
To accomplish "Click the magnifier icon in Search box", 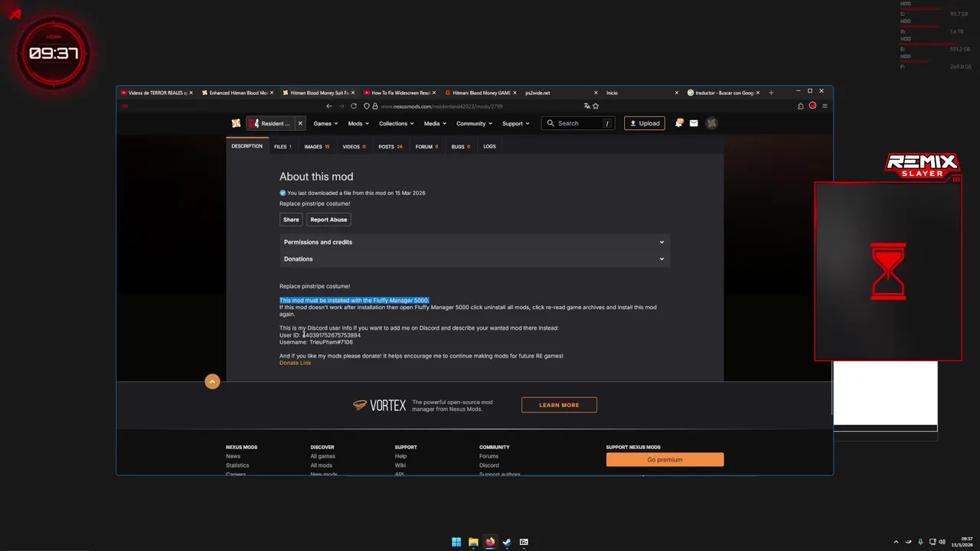I will (x=550, y=123).
